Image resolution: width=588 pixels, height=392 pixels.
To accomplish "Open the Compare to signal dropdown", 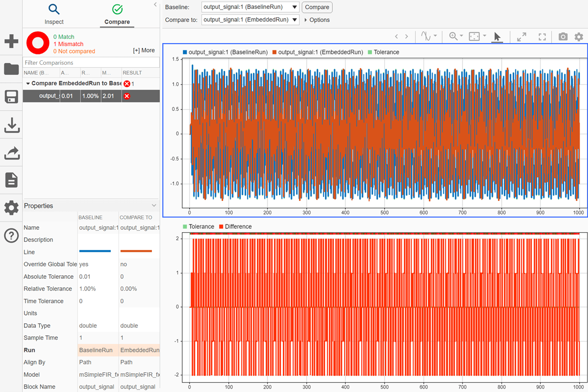I will coord(250,20).
